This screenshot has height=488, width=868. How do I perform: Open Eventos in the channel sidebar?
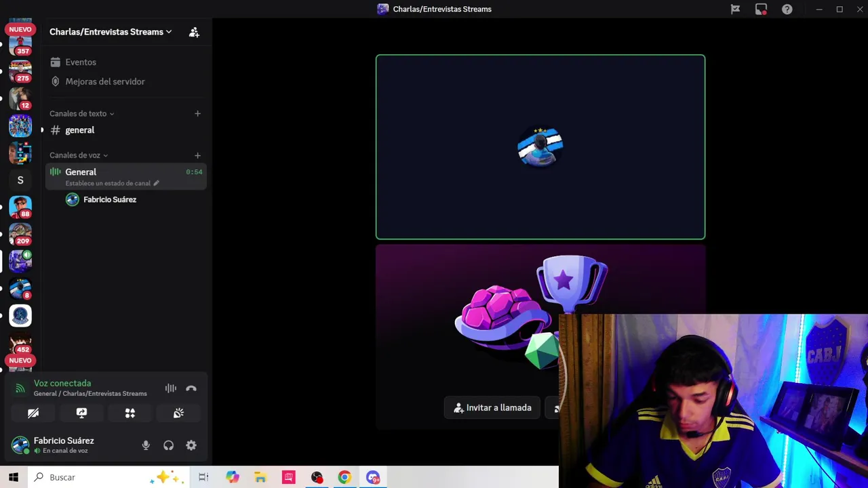81,62
